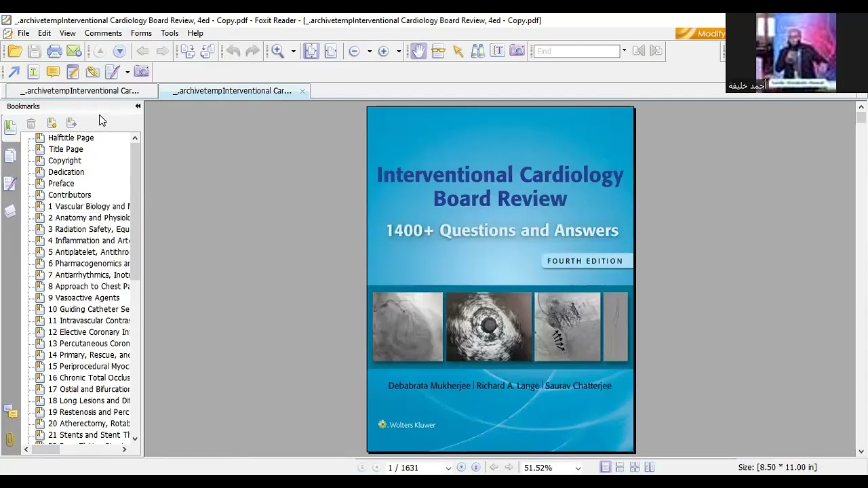868x488 pixels.
Task: Open the Edit menu
Action: point(44,33)
